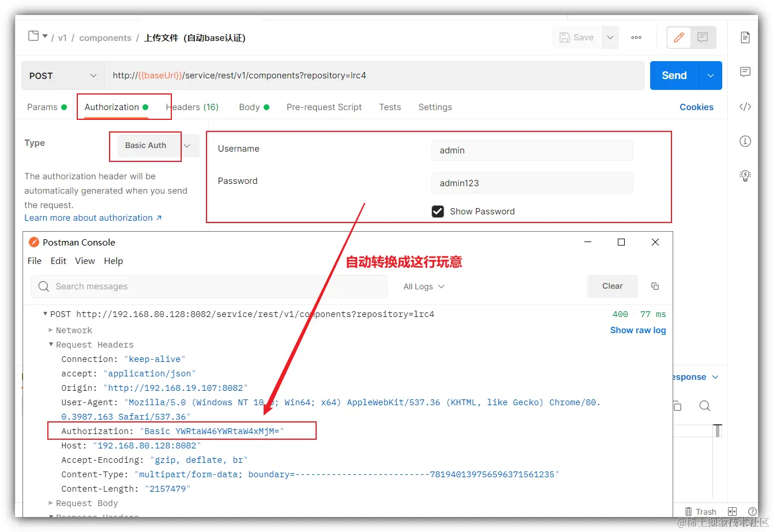Click the Connection value "keep-alive"
The image size is (773, 532).
[x=155, y=359]
